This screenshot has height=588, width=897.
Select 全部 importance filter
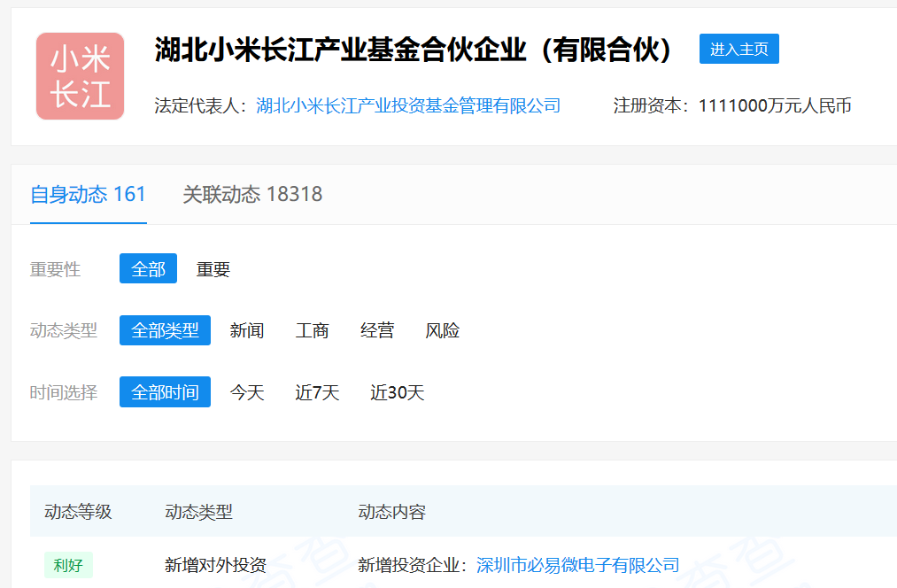(x=148, y=269)
